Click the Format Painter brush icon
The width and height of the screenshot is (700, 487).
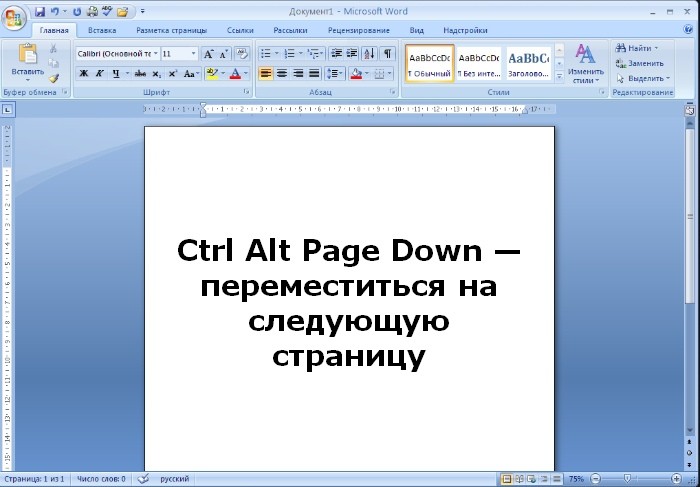point(53,77)
